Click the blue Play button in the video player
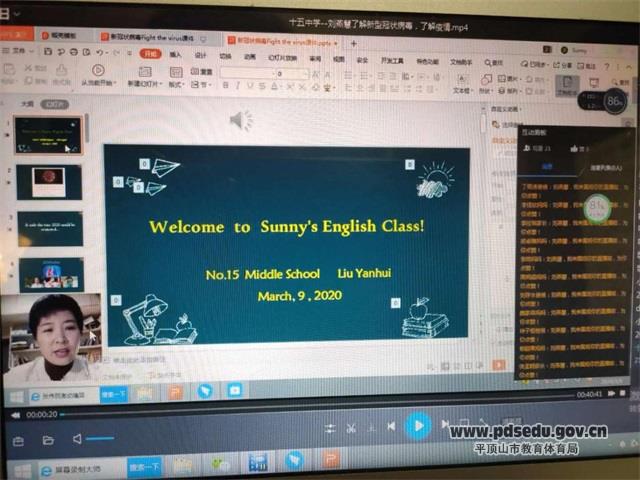Viewport: 640px width, 480px height. [418, 426]
